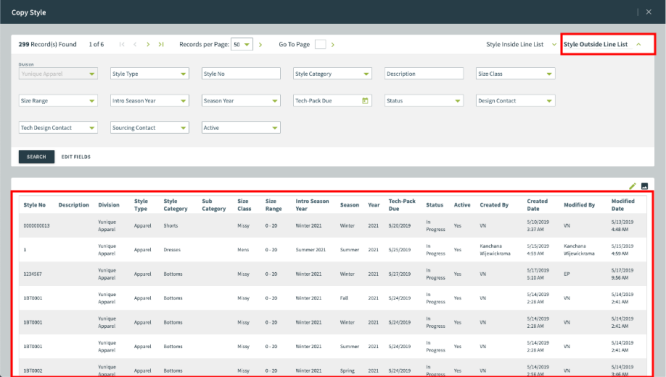Image resolution: width=666 pixels, height=377 pixels.
Task: Sort by Style Category column header
Action: tap(175, 205)
